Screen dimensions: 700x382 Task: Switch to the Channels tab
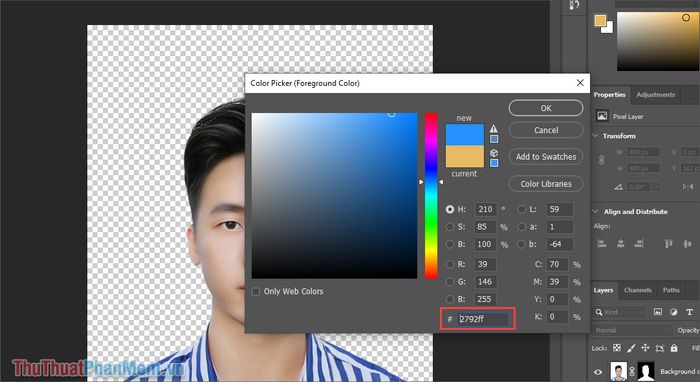pos(638,290)
